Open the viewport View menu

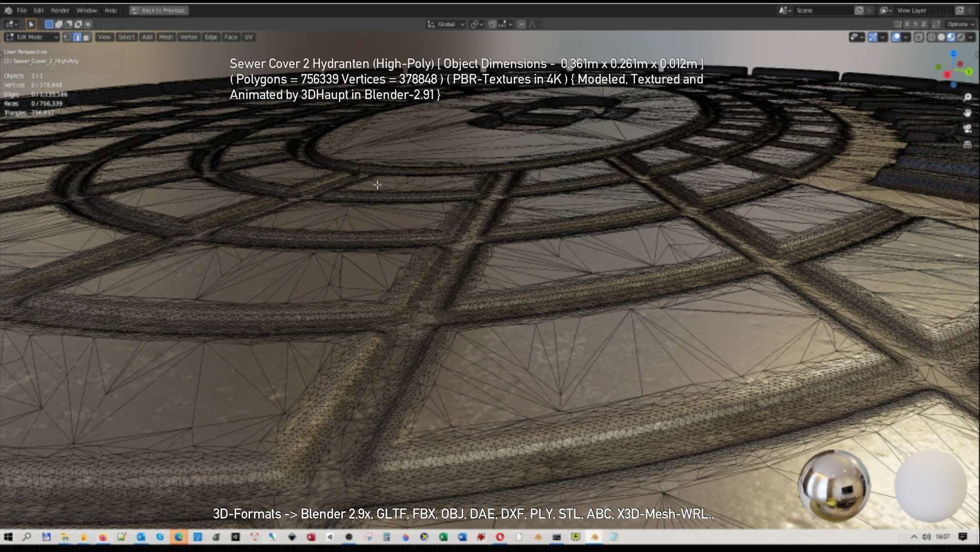point(104,37)
